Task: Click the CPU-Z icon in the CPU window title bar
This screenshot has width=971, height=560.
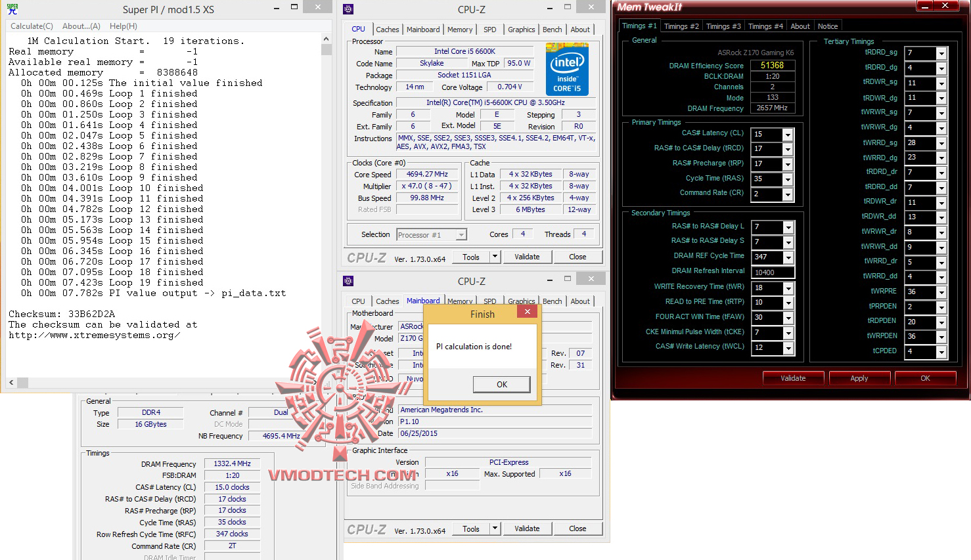Action: pyautogui.click(x=348, y=9)
